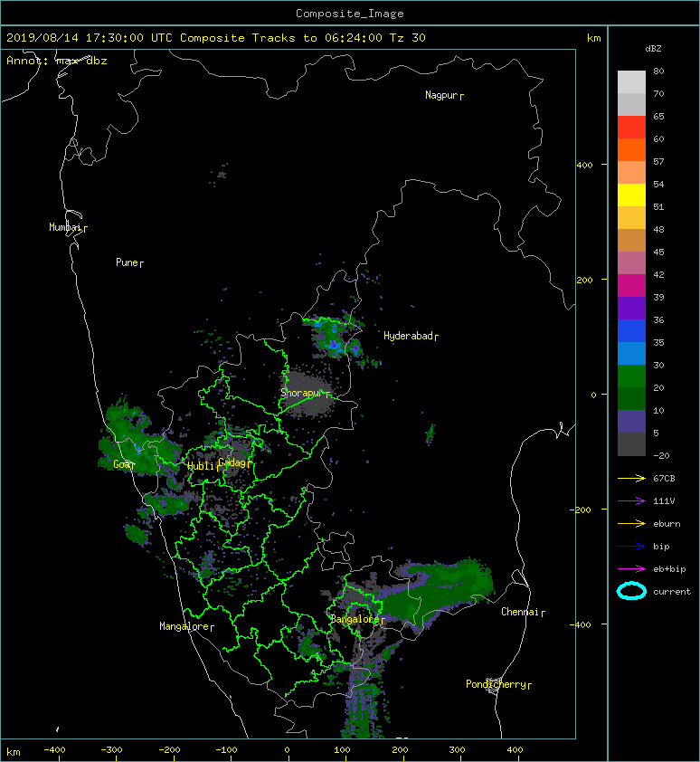The height and width of the screenshot is (762, 700).
Task: Click the purple 111V track arrow
Action: pos(631,501)
